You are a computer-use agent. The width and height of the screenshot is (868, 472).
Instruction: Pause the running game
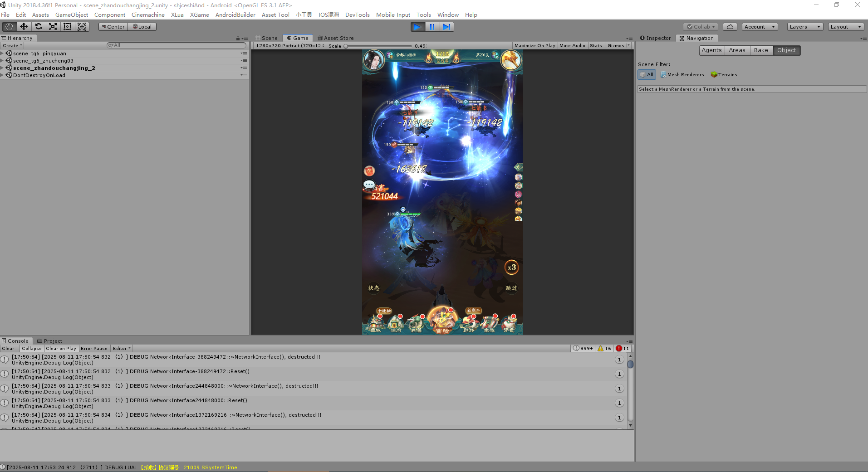pyautogui.click(x=432, y=27)
